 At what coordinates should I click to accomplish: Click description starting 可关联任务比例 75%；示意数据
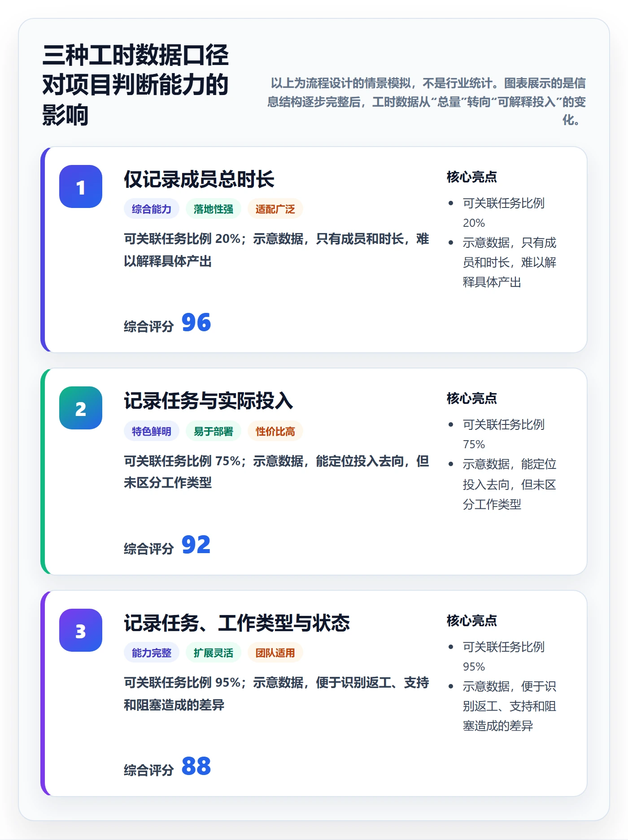pyautogui.click(x=276, y=472)
